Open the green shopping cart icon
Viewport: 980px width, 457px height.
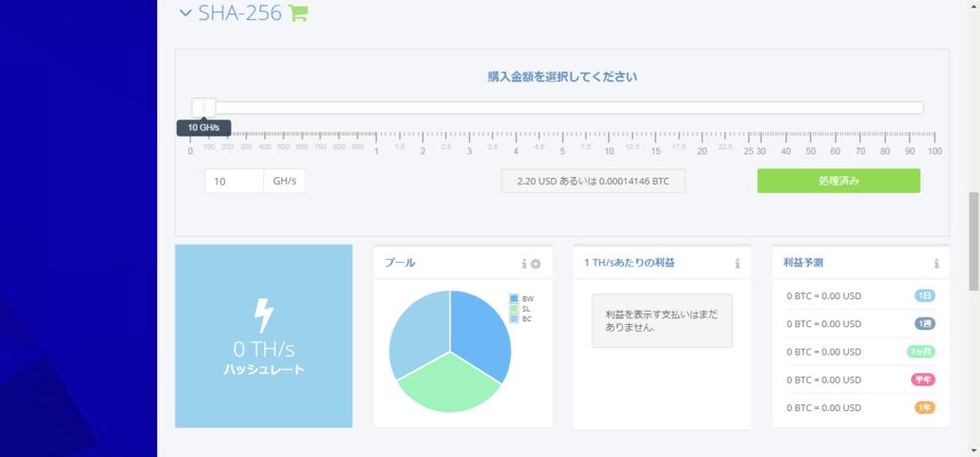(299, 12)
